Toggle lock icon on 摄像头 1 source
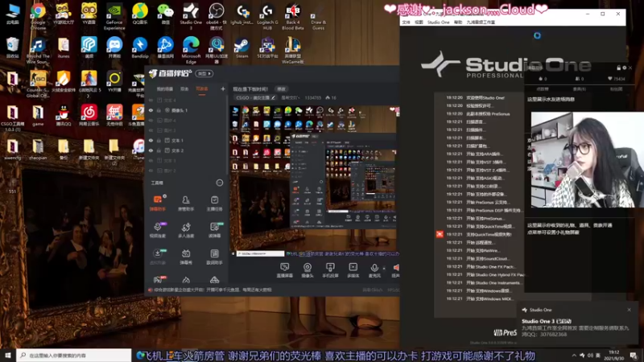This screenshot has height=362, width=644. click(159, 110)
